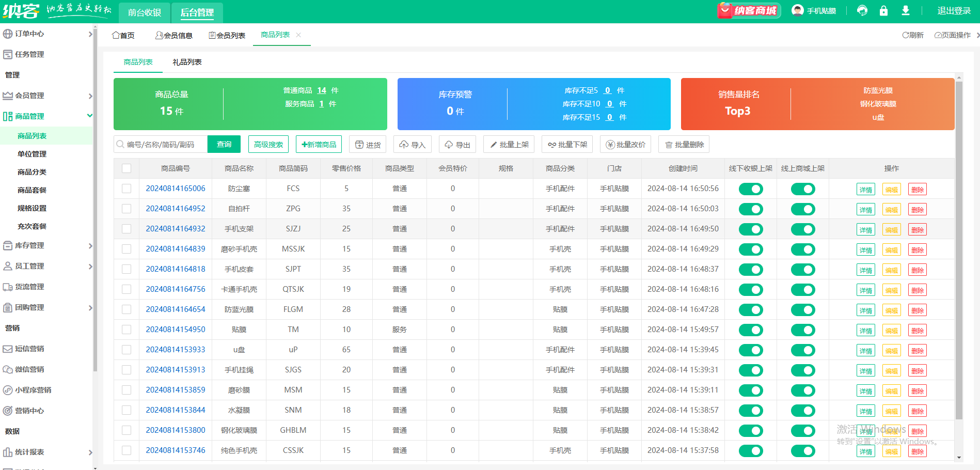
Task: Click the 进货 purchase icon button
Action: tap(368, 145)
